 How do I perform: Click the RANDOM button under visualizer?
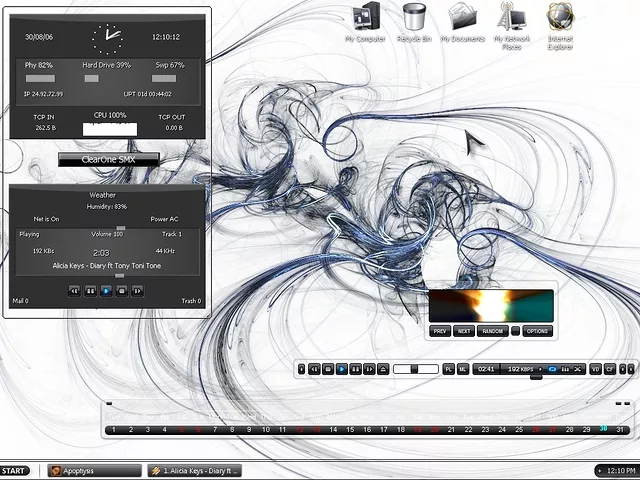492,331
